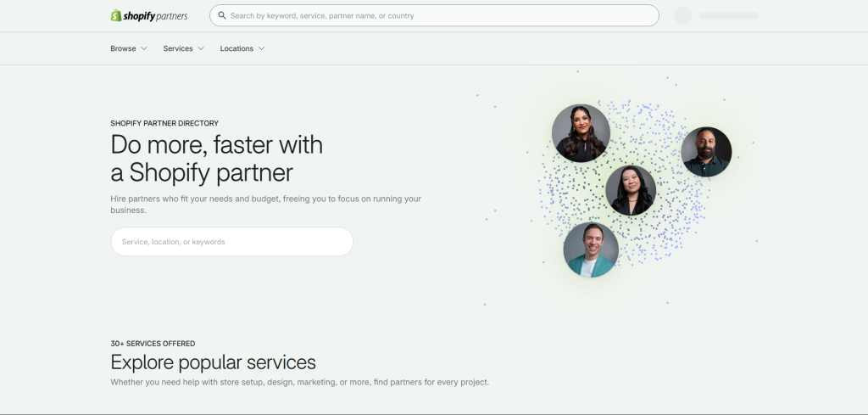
Task: Click the 'Explore popular services' heading
Action: [213, 362]
